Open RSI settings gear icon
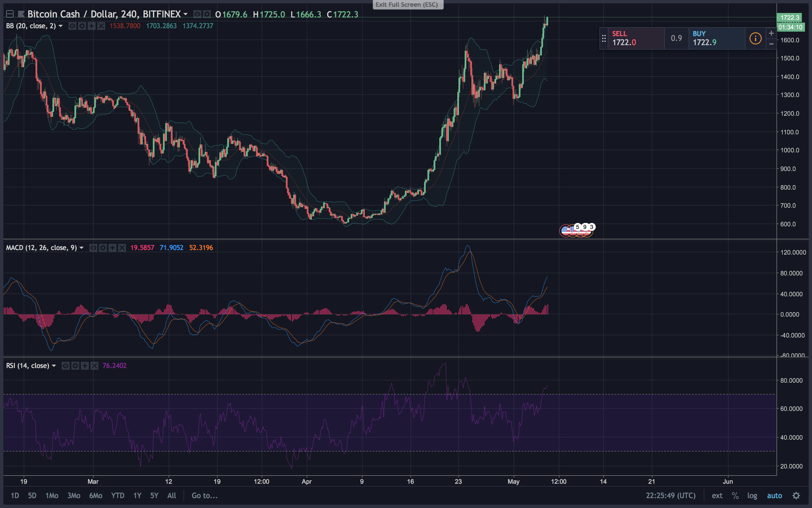The image size is (812, 508). point(75,365)
